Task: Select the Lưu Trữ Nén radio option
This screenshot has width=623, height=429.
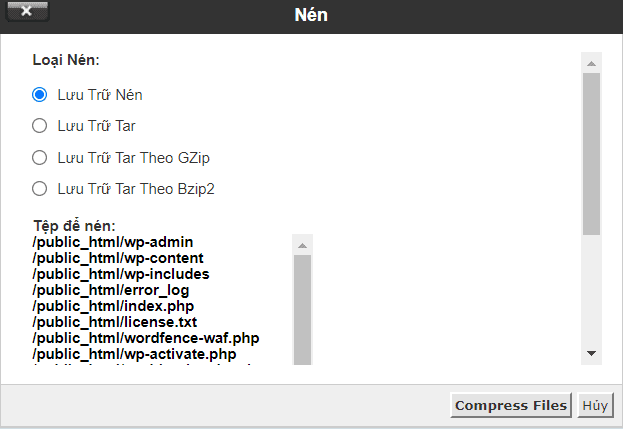Action: (40, 95)
